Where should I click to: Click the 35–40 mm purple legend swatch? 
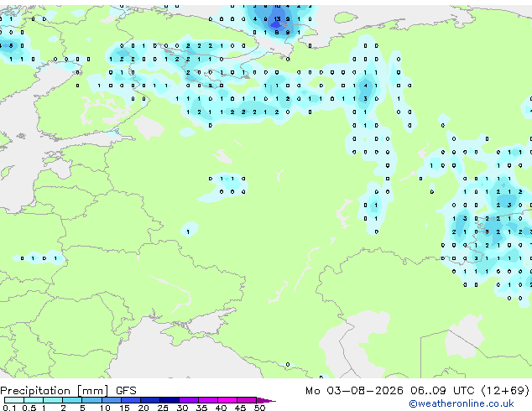pyautogui.click(x=208, y=400)
